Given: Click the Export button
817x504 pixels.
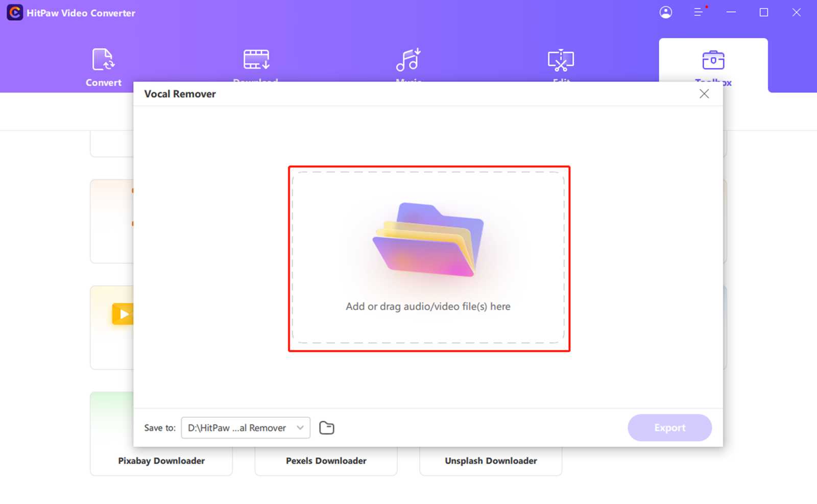Looking at the screenshot, I should pyautogui.click(x=669, y=428).
